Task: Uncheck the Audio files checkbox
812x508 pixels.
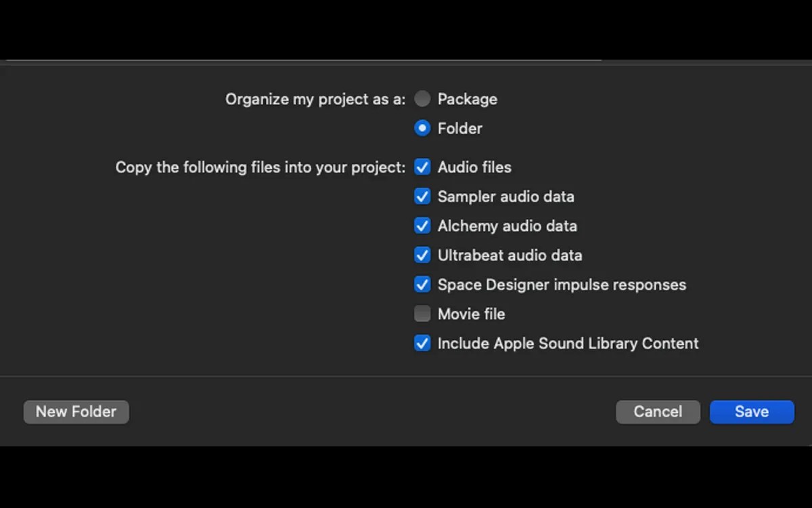Action: point(422,167)
